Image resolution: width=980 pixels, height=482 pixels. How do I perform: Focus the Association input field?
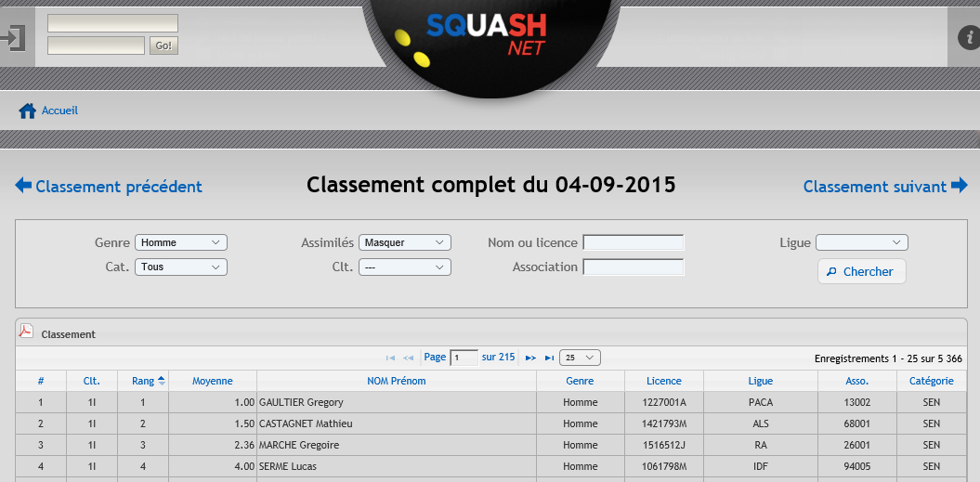(634, 267)
